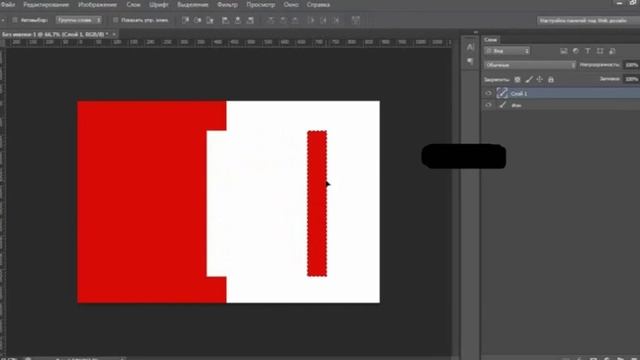Screen dimensions: 640x360
Task: Click align right edges icon
Action: pyautogui.click(x=250, y=20)
